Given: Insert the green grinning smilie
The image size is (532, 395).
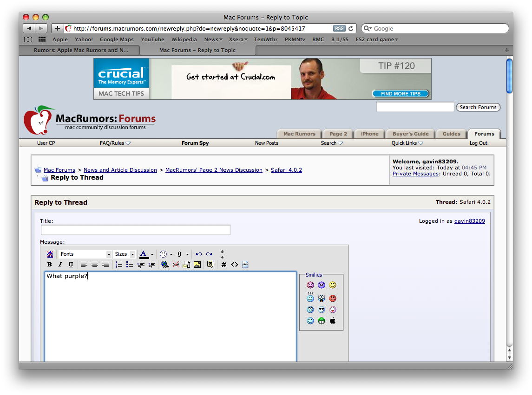Looking at the screenshot, I should pyautogui.click(x=322, y=320).
